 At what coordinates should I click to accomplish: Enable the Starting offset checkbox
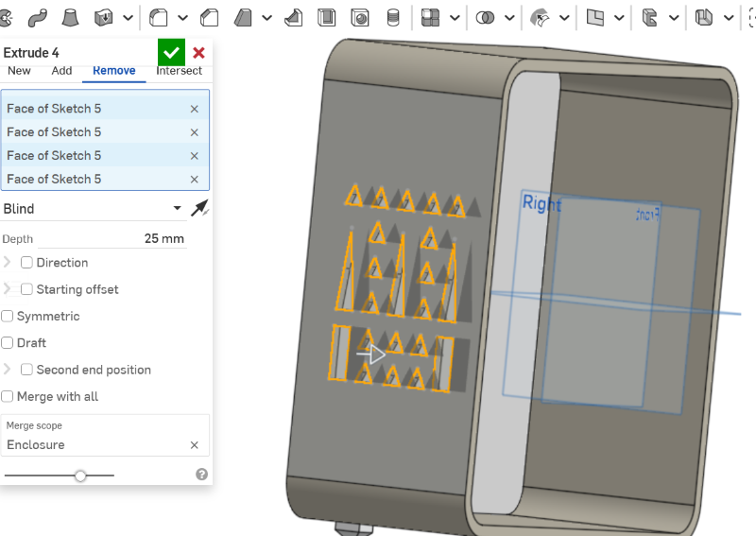[x=26, y=289]
